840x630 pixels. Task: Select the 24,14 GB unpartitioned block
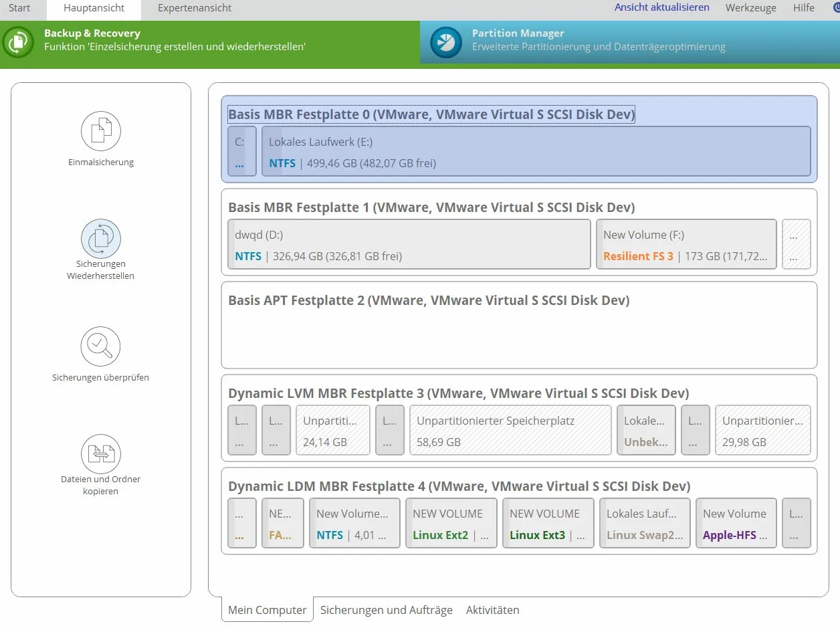click(x=333, y=430)
